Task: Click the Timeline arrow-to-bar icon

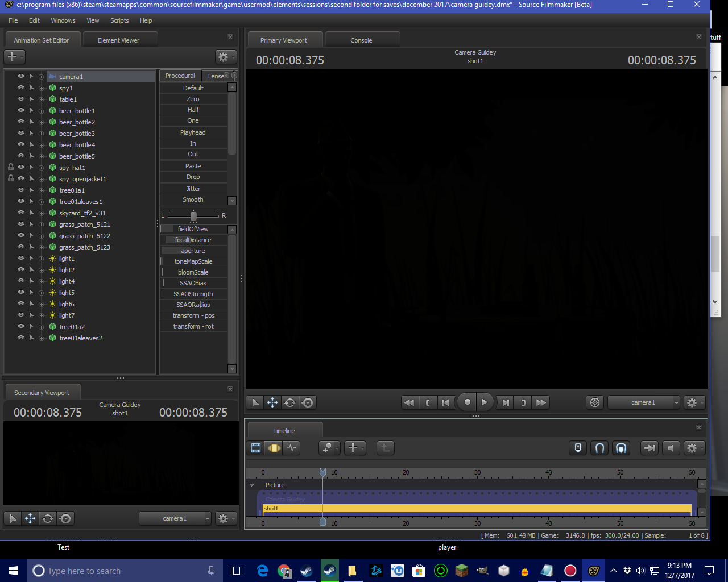Action: point(649,448)
